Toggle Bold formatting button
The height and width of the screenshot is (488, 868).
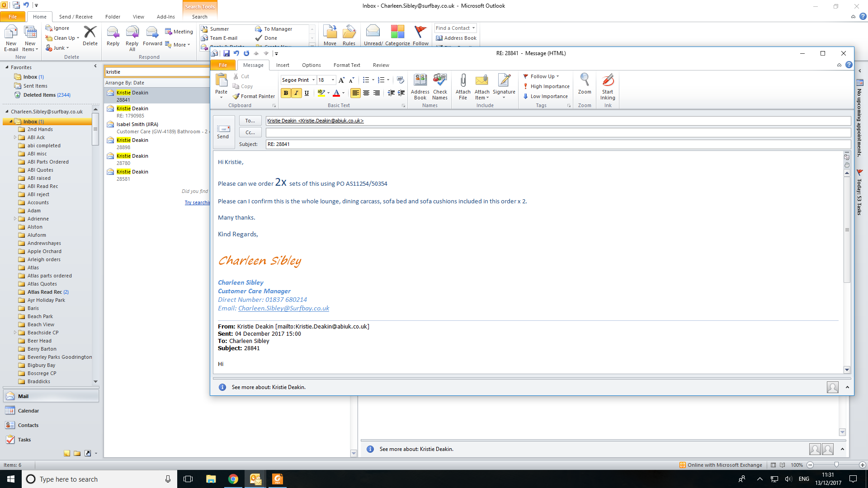pyautogui.click(x=286, y=93)
